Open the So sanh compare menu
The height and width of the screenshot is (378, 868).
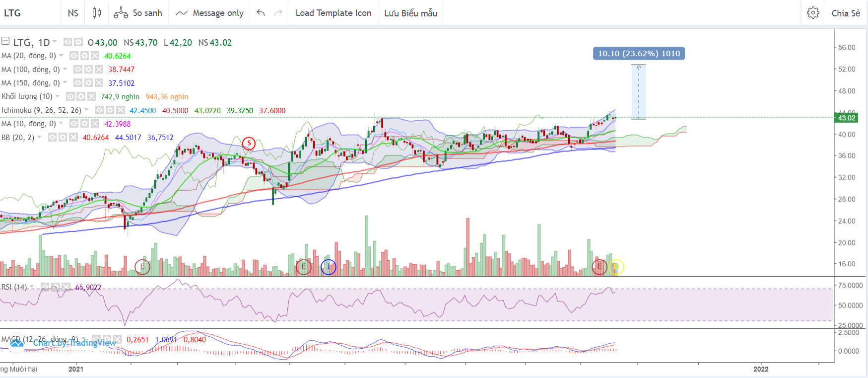coord(138,13)
